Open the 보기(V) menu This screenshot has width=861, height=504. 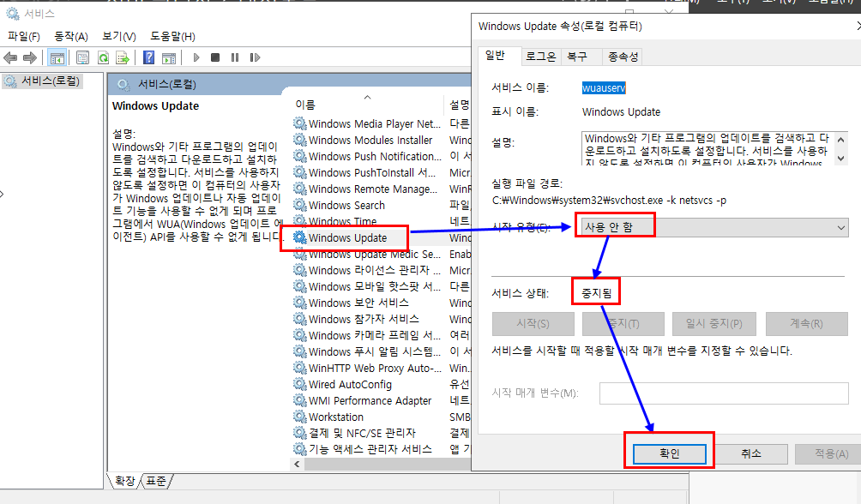[119, 36]
